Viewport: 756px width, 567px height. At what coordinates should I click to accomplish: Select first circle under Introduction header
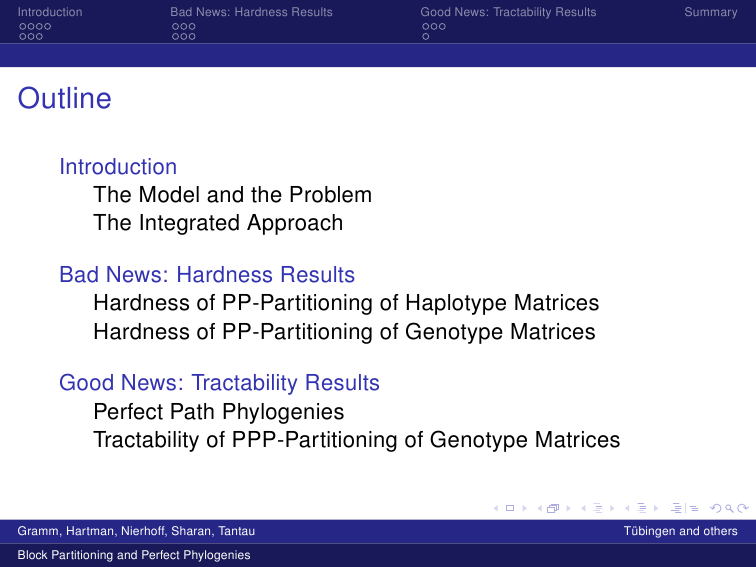(23, 27)
